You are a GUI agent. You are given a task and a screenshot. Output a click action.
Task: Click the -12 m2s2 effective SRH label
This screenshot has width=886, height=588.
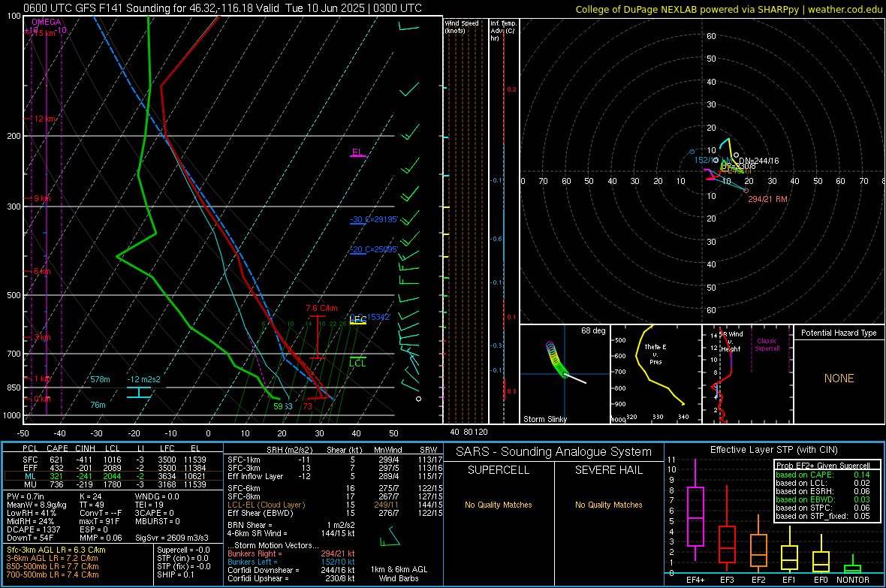tap(143, 379)
